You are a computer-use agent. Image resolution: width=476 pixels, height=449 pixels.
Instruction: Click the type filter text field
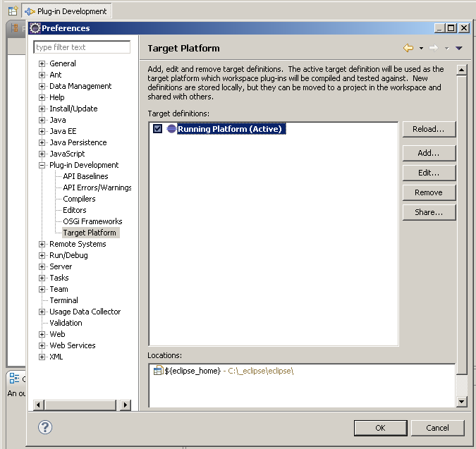tap(82, 47)
